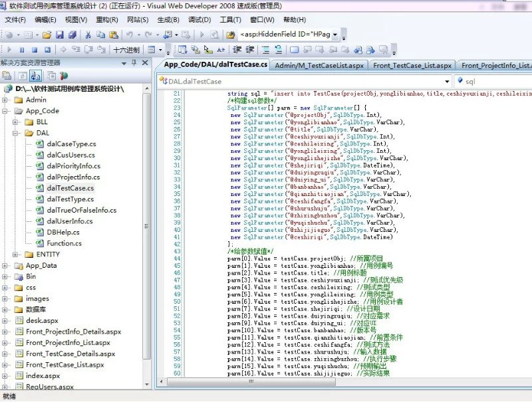This screenshot has height=402, width=532.
Task: Pin the Solution Explorer panel
Action: (x=134, y=62)
